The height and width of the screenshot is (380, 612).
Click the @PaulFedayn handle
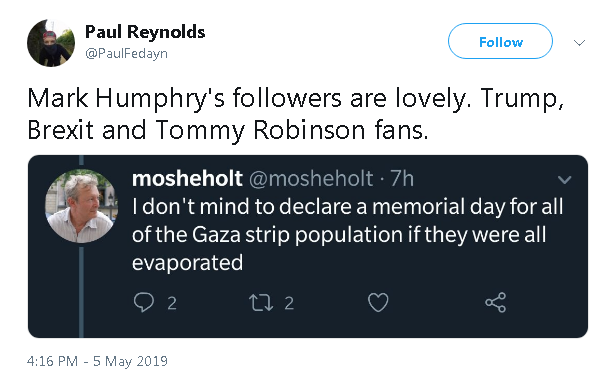[x=126, y=53]
